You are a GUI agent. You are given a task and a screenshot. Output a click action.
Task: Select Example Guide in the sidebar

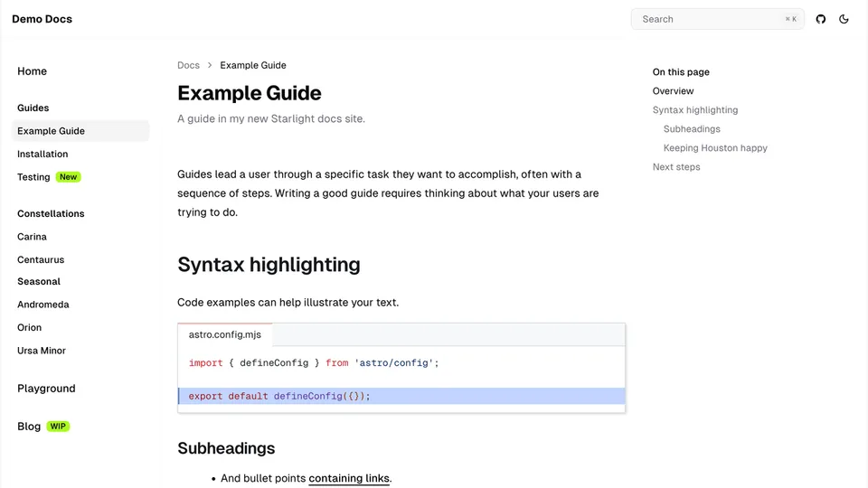point(51,131)
